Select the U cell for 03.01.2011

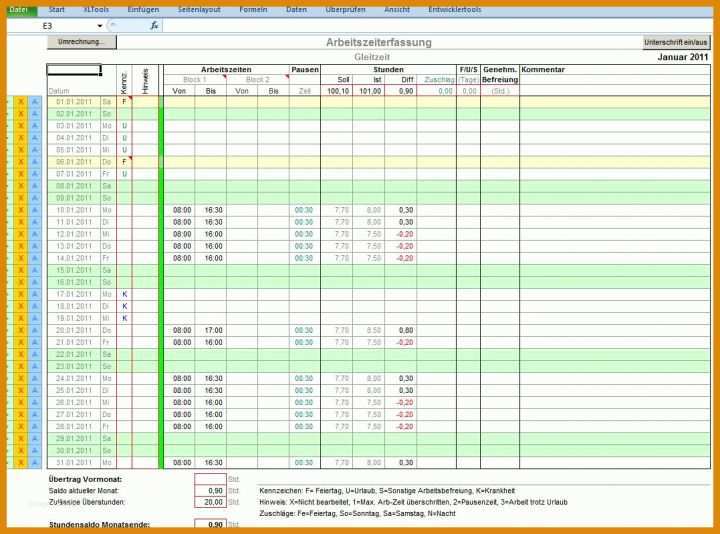tap(124, 126)
